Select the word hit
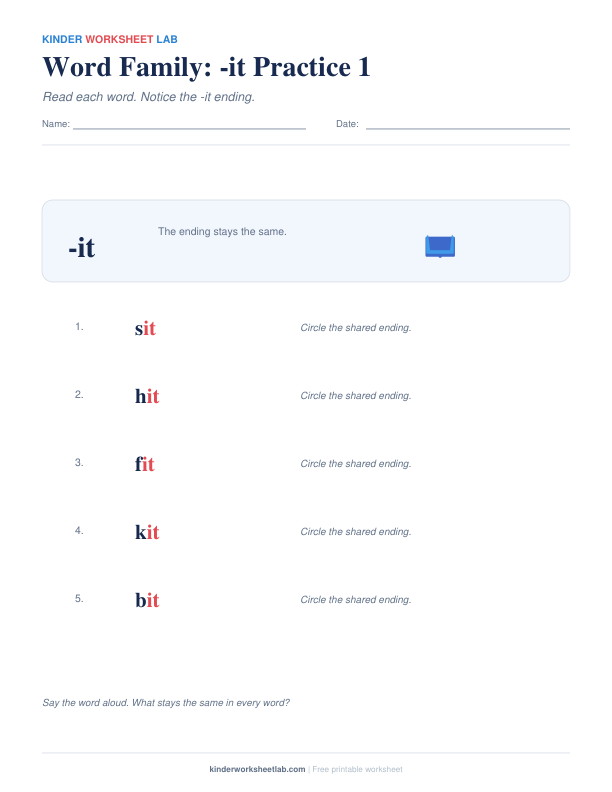 [147, 396]
